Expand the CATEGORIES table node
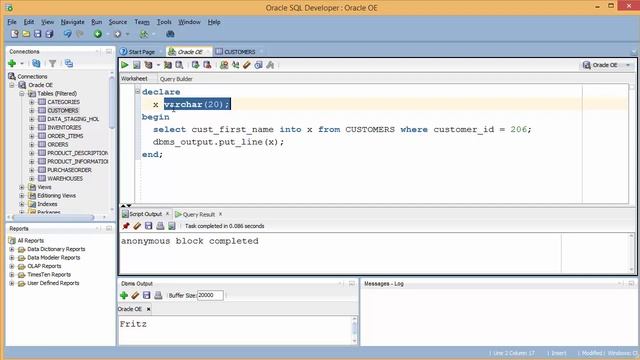 pyautogui.click(x=32, y=102)
